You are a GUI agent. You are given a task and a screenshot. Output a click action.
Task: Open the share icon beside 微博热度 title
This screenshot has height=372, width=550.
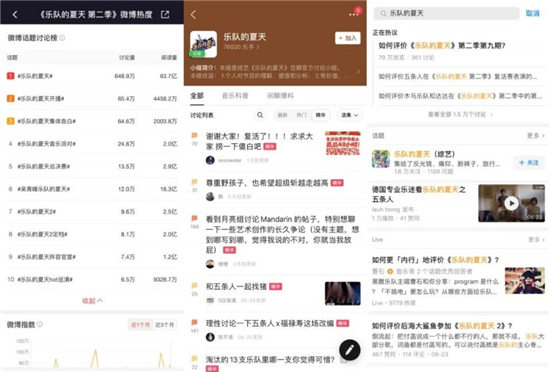(x=165, y=14)
